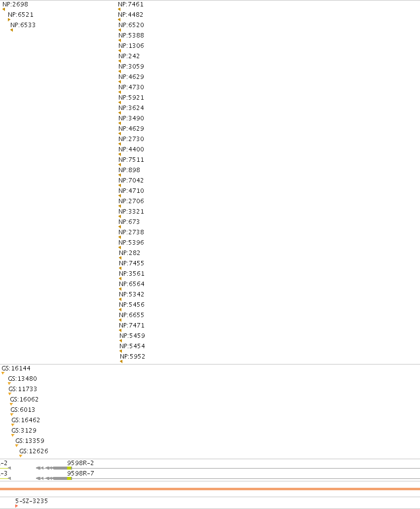The image size is (420, 509).
Task: Click the NP:242 marker arrow
Action: [x=119, y=61]
